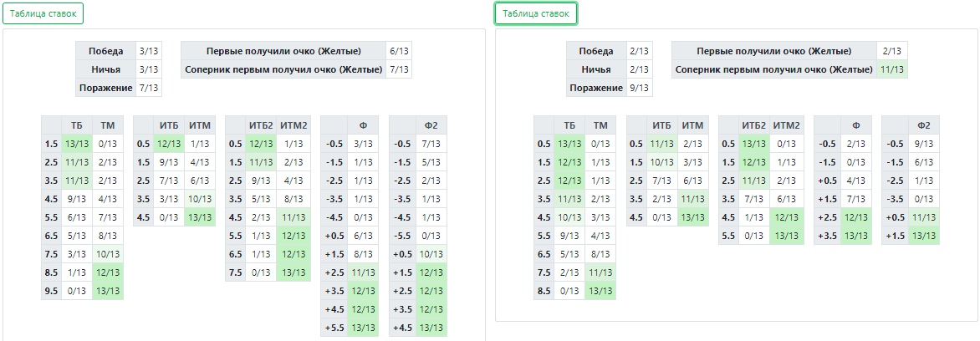This screenshot has width=980, height=341.
Task: Click the "ИТМ" header in left panel
Action: tap(200, 125)
